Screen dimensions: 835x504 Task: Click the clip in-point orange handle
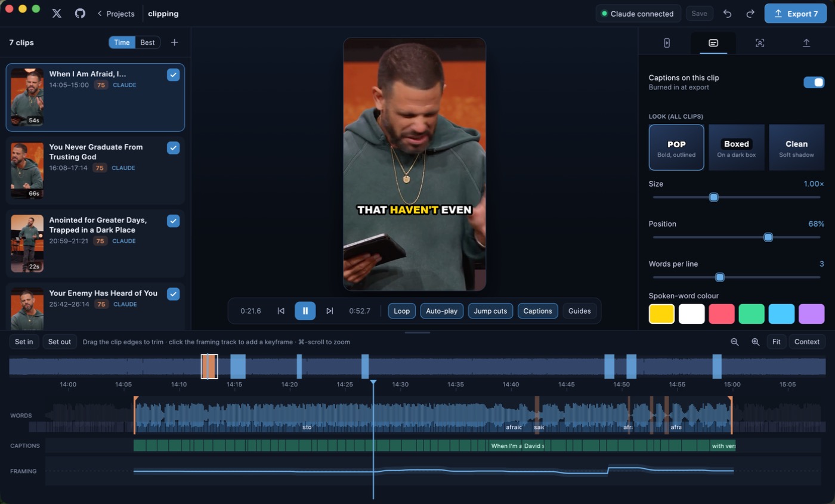click(135, 415)
